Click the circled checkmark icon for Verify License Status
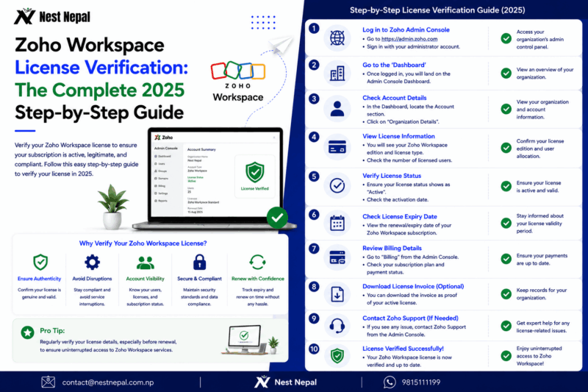The height and width of the screenshot is (392, 588). click(x=337, y=185)
